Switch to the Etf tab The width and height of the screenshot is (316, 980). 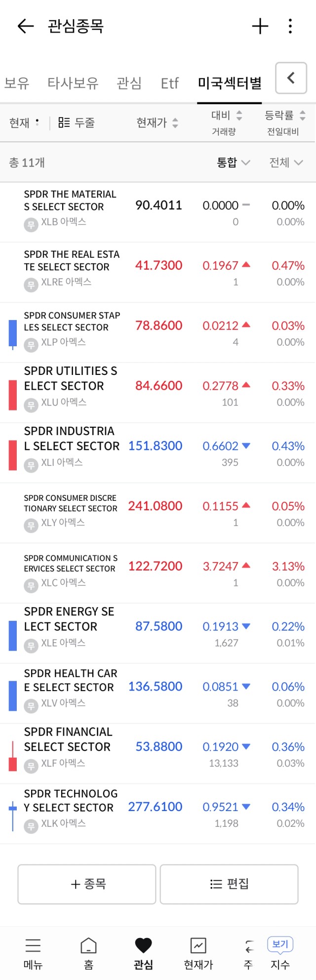(x=169, y=83)
